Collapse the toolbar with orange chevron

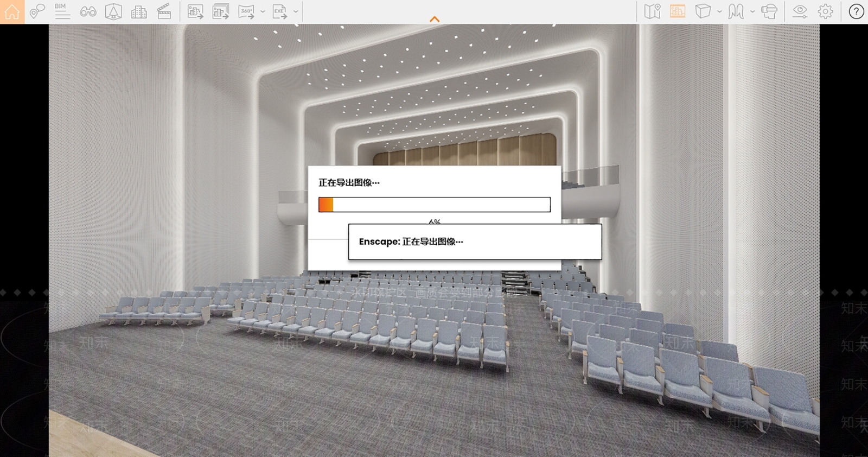point(435,19)
